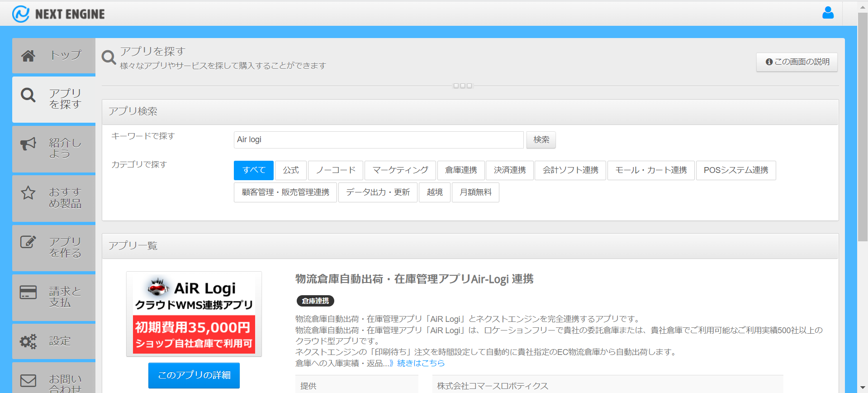Click the NEXT ENGINE logo
The height and width of the screenshot is (393, 868).
coord(58,14)
